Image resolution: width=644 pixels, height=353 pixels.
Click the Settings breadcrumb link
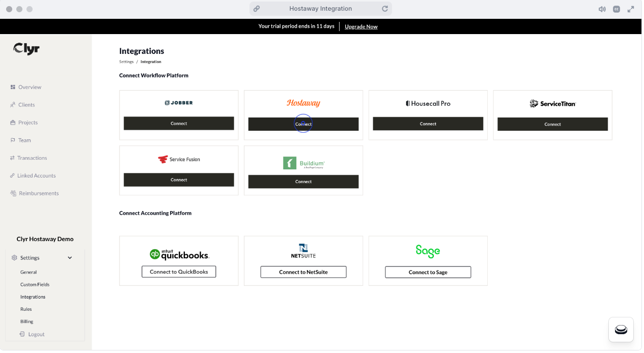click(126, 62)
